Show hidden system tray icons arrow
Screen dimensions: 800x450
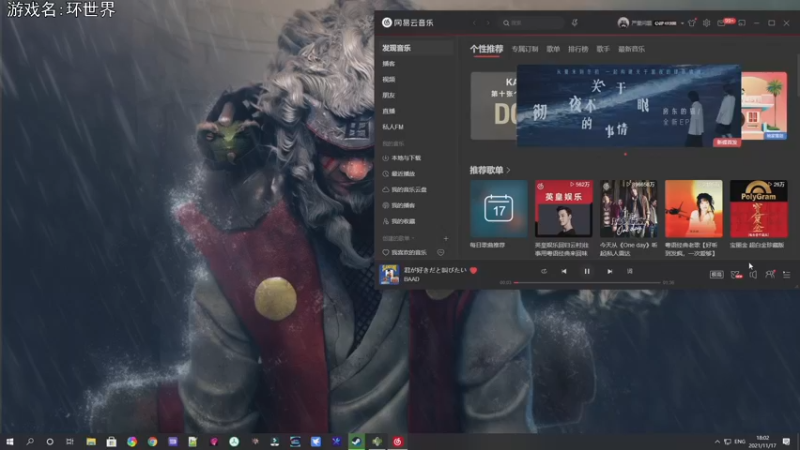click(x=717, y=441)
